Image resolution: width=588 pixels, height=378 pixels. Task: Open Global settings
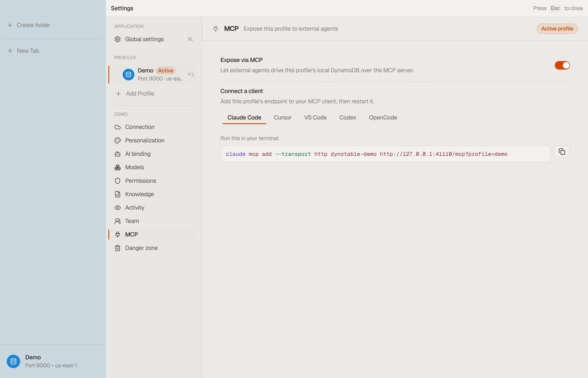(154, 39)
